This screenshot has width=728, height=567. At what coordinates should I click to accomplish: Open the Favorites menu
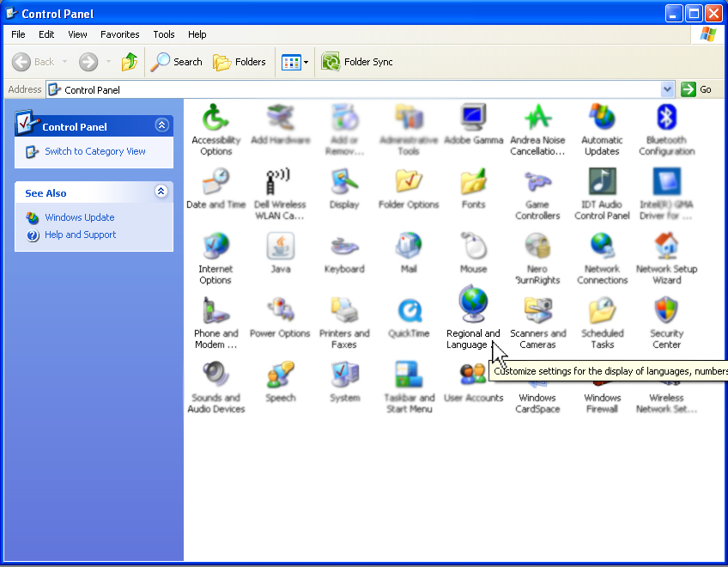click(120, 34)
